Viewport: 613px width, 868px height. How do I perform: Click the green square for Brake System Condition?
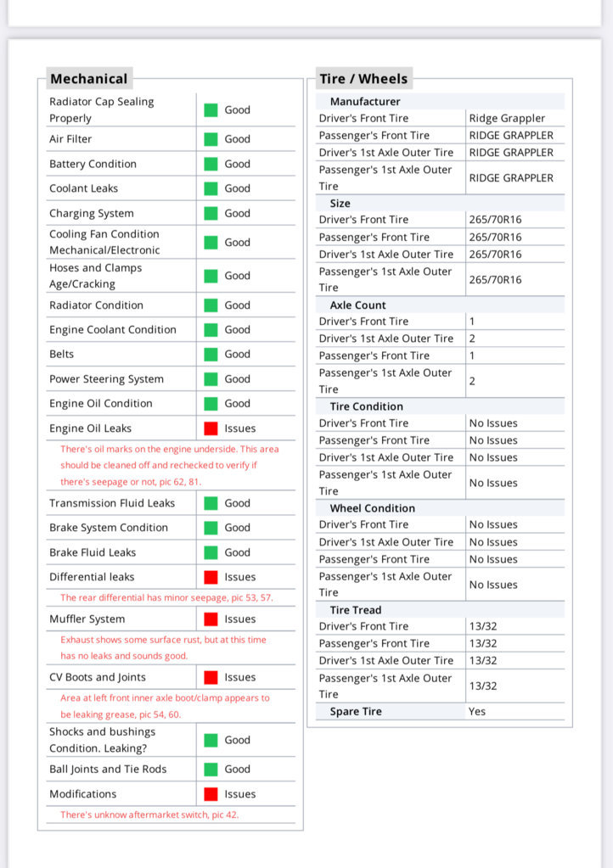pos(211,528)
